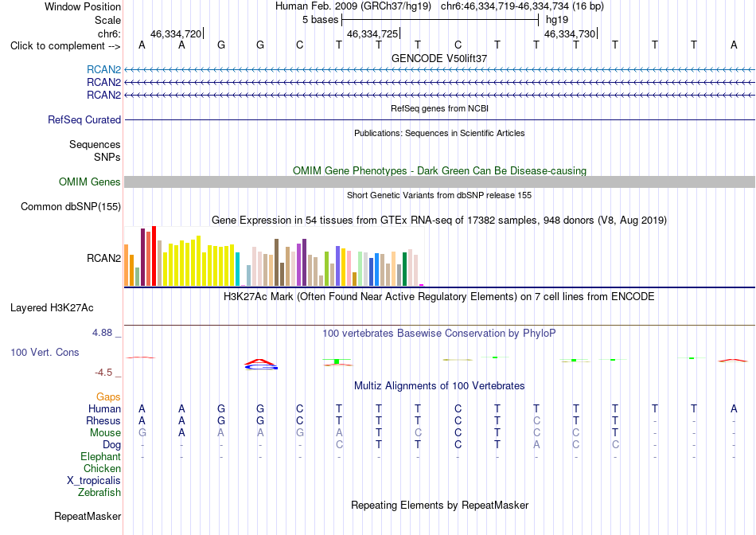756x535 pixels.
Task: Click the gray OMIM Genes feature bar
Action: click(x=440, y=182)
